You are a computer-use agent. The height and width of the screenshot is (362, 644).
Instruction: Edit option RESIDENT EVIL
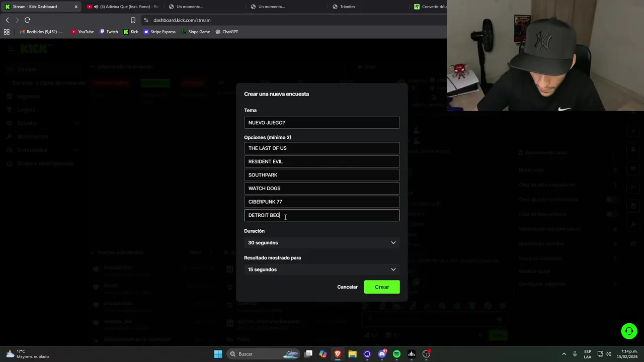(322, 161)
